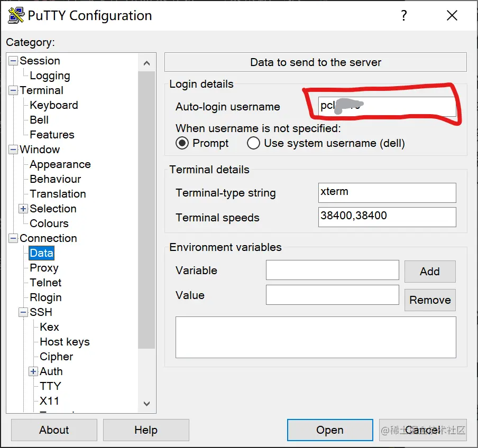Screen dimensions: 478x448
Task: Focus the Auto-login username field
Action: (387, 106)
